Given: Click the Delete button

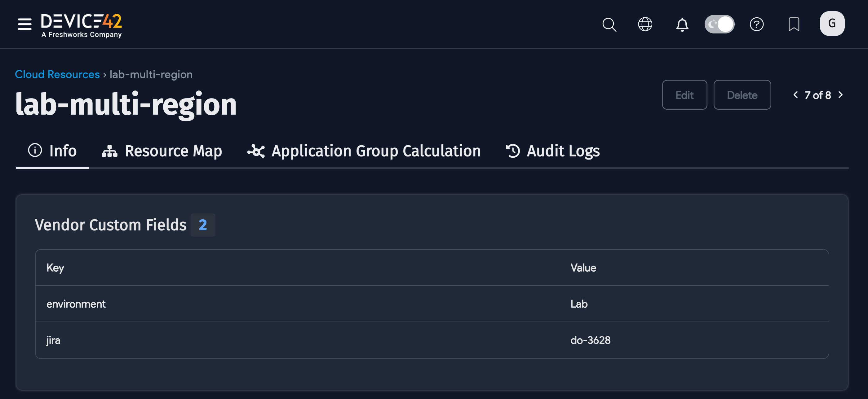Looking at the screenshot, I should pos(742,94).
